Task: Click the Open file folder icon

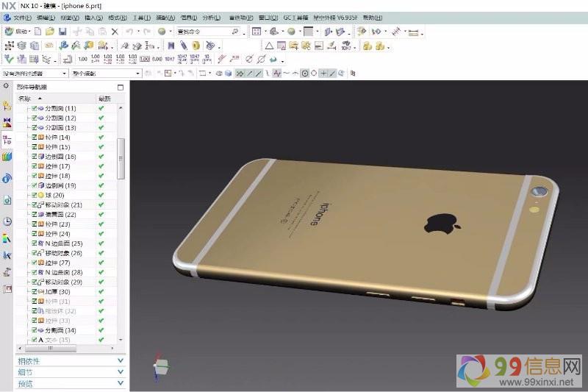Action: coord(50,32)
